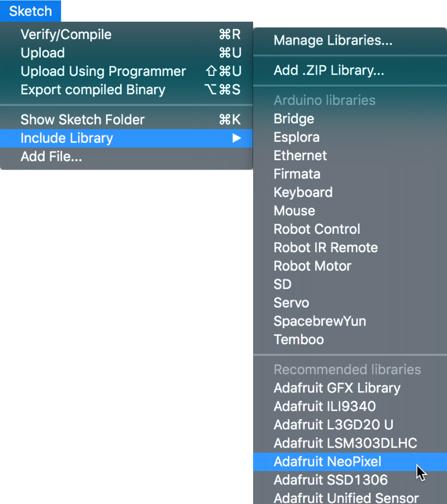Pick the highlighted Adafruit NeoPixel library
Image resolution: width=447 pixels, height=504 pixels.
(x=350, y=462)
